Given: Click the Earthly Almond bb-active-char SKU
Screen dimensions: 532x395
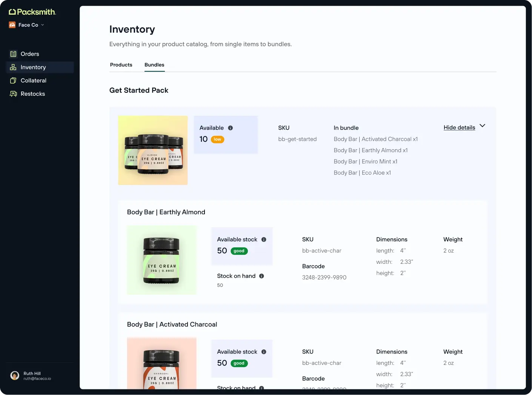Looking at the screenshot, I should [321, 251].
